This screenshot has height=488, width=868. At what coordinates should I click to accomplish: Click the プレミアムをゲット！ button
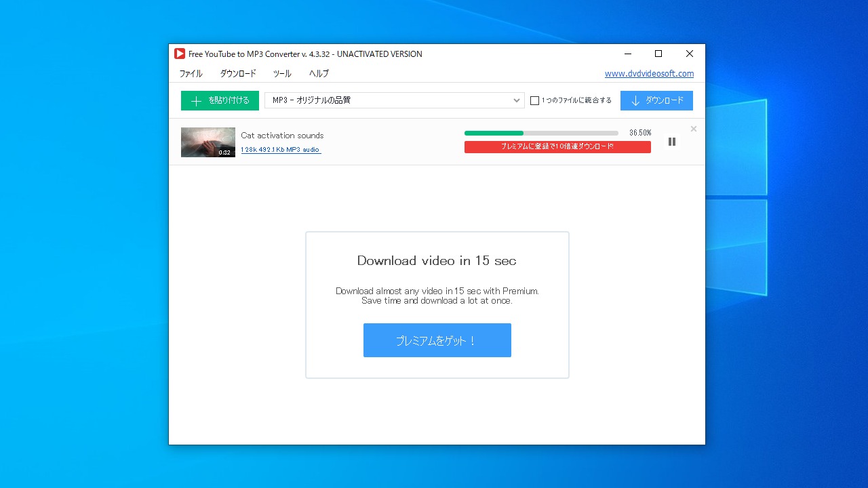point(437,340)
